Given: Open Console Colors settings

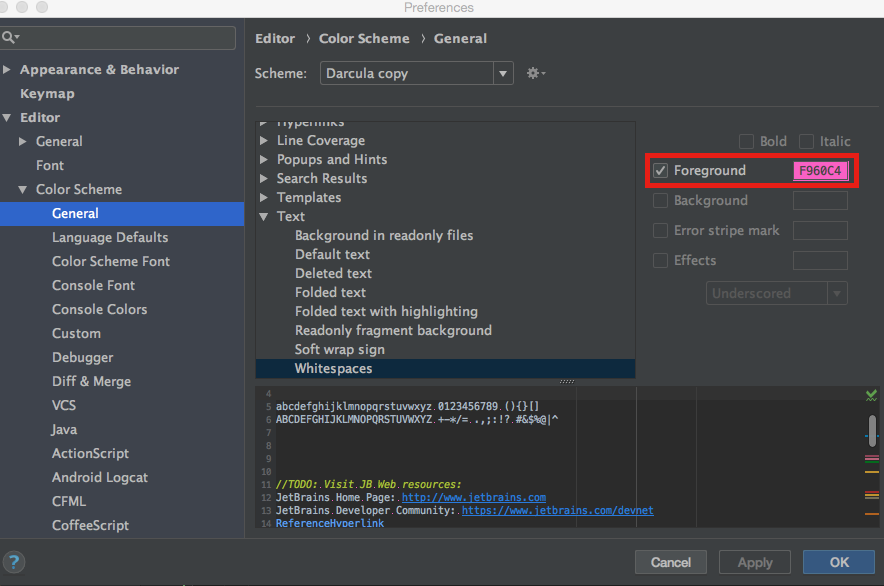Looking at the screenshot, I should coord(99,309).
